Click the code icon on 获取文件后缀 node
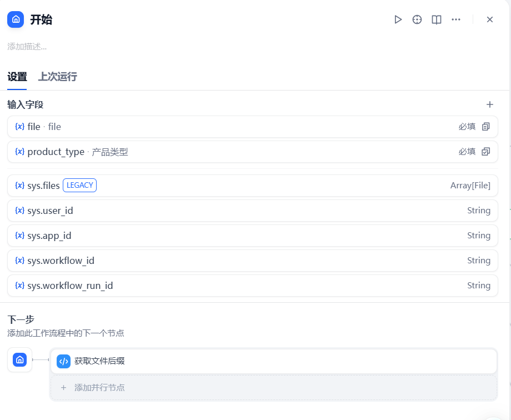This screenshot has width=511, height=420. (63, 360)
